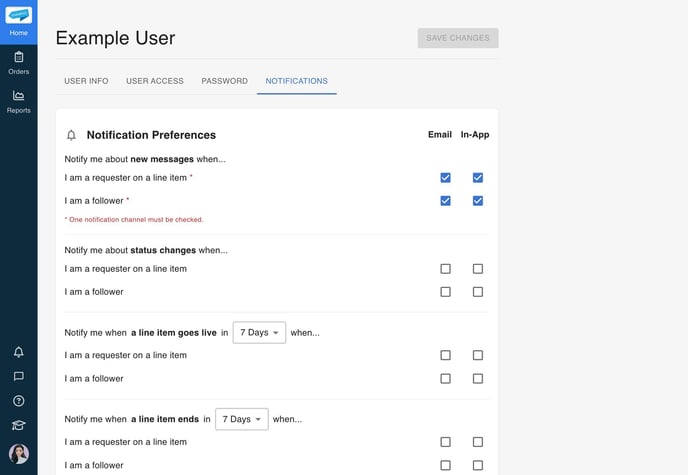
Task: Open notifications bell in left sidebar
Action: click(18, 352)
